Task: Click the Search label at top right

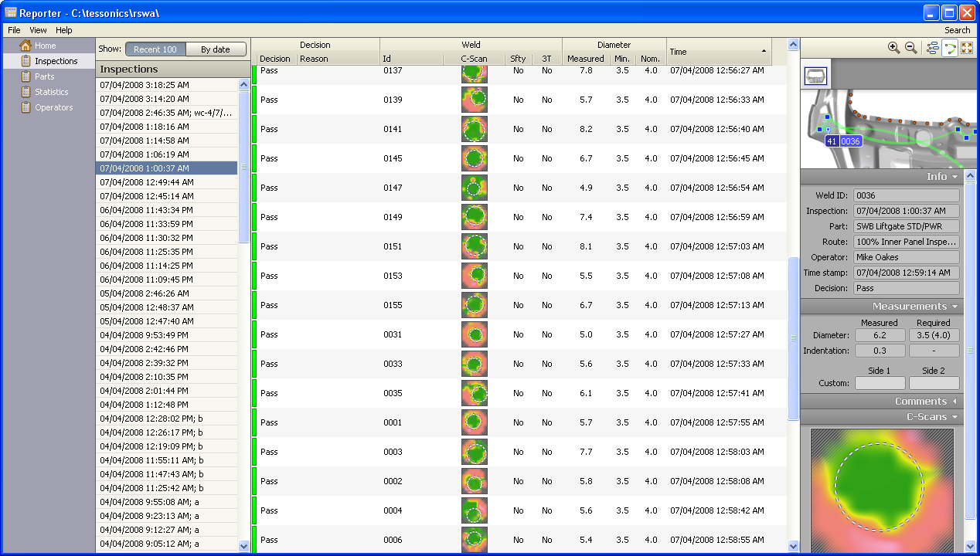Action: (958, 29)
